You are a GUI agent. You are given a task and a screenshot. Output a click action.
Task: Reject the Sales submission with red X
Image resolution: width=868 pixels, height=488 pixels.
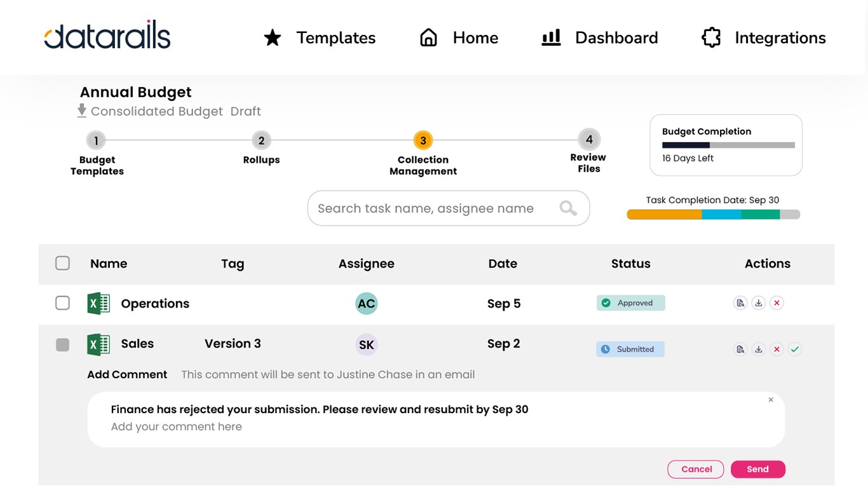pyautogui.click(x=776, y=349)
